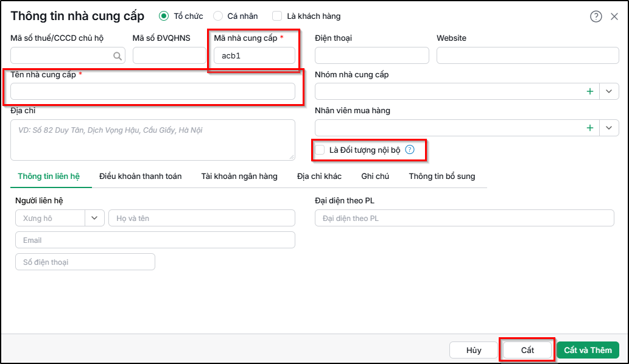This screenshot has height=364, width=629.
Task: Open help via question mark icon at top
Action: (x=596, y=16)
